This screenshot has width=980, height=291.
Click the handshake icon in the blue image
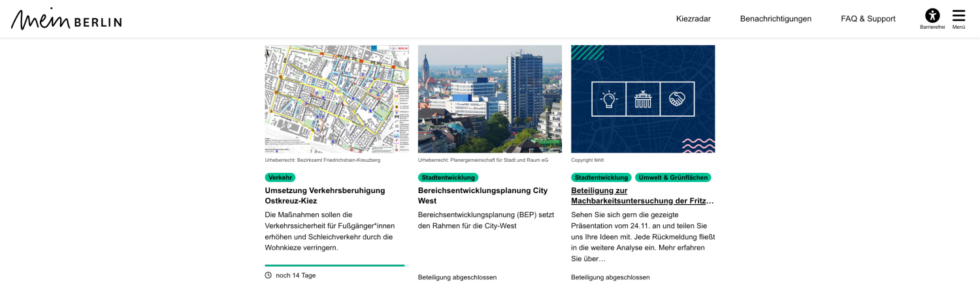click(677, 99)
